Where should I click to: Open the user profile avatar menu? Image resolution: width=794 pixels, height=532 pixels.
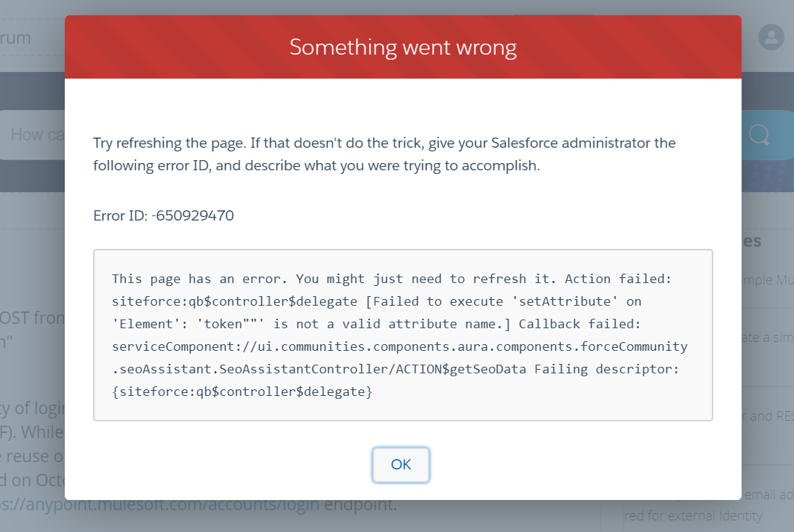[771, 36]
